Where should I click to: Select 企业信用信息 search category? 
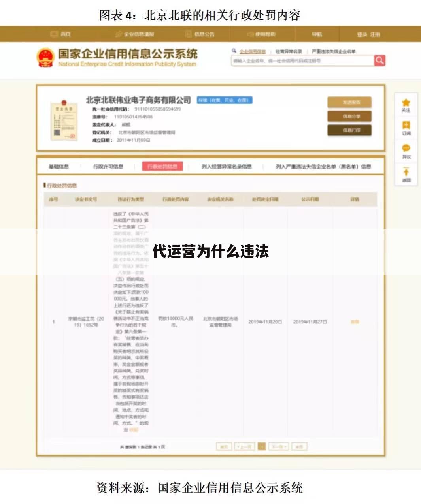(253, 51)
